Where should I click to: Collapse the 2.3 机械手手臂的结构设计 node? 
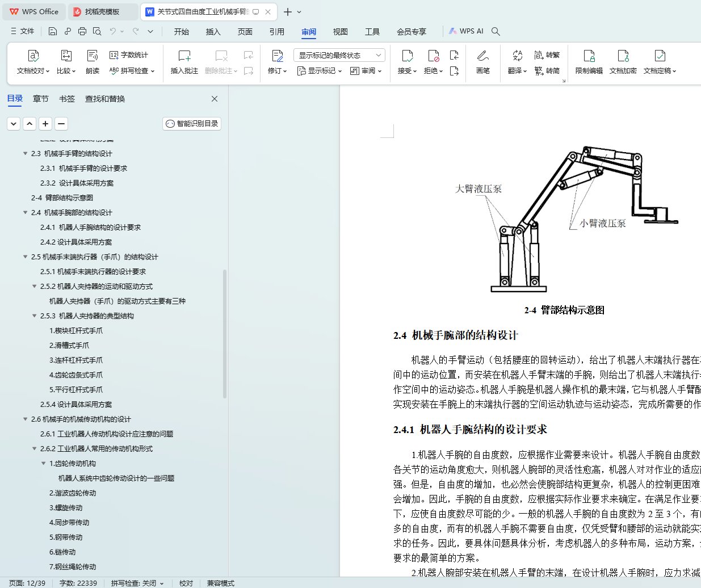(26, 154)
